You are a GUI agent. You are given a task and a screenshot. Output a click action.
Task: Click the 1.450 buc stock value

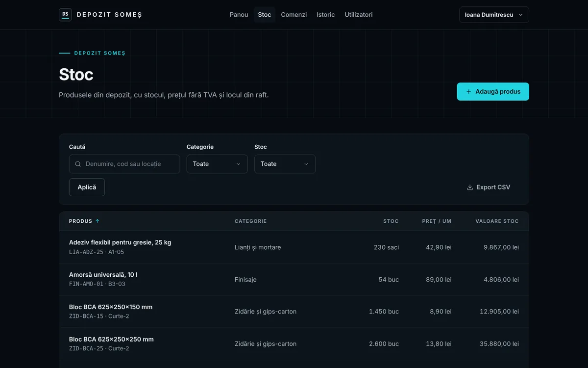[x=384, y=312]
